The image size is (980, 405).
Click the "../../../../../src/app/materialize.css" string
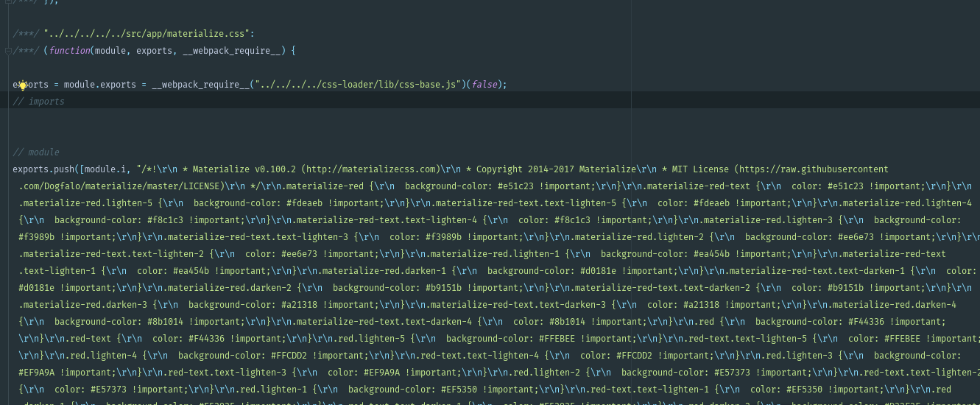pos(147,34)
